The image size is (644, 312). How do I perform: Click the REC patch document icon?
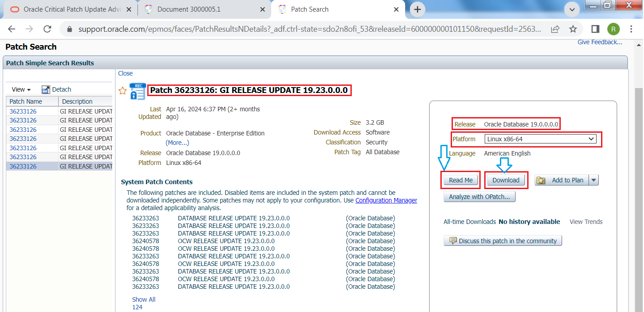coord(137,91)
